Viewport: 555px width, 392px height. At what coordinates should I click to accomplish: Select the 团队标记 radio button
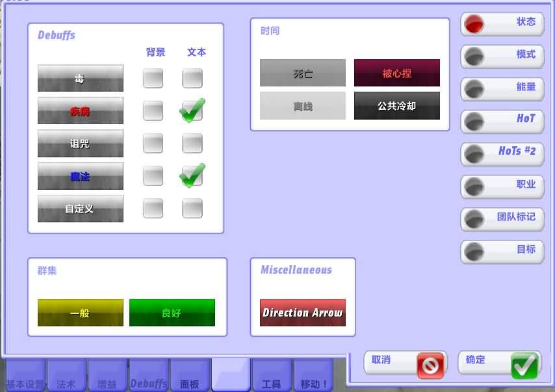pos(474,220)
